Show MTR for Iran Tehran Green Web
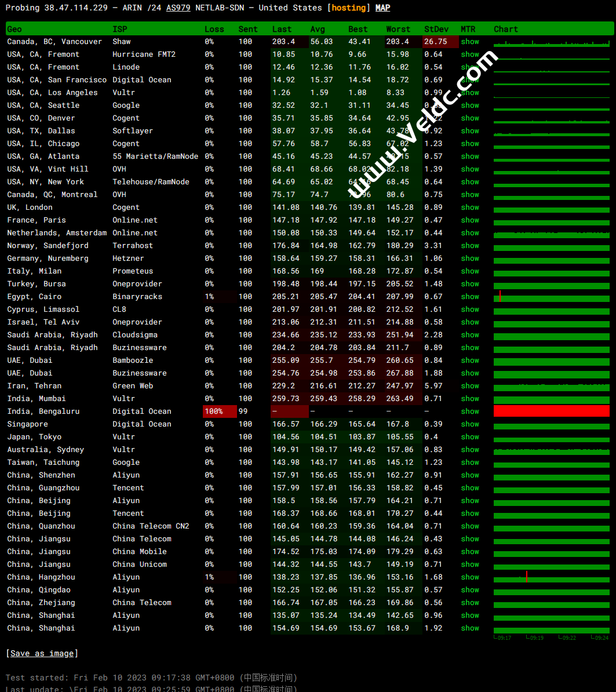Viewport: 616px width, 692px height. click(x=470, y=386)
